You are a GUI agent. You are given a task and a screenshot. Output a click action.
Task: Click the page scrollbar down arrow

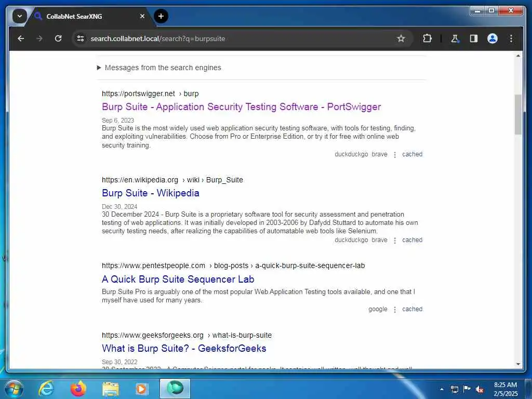(518, 364)
